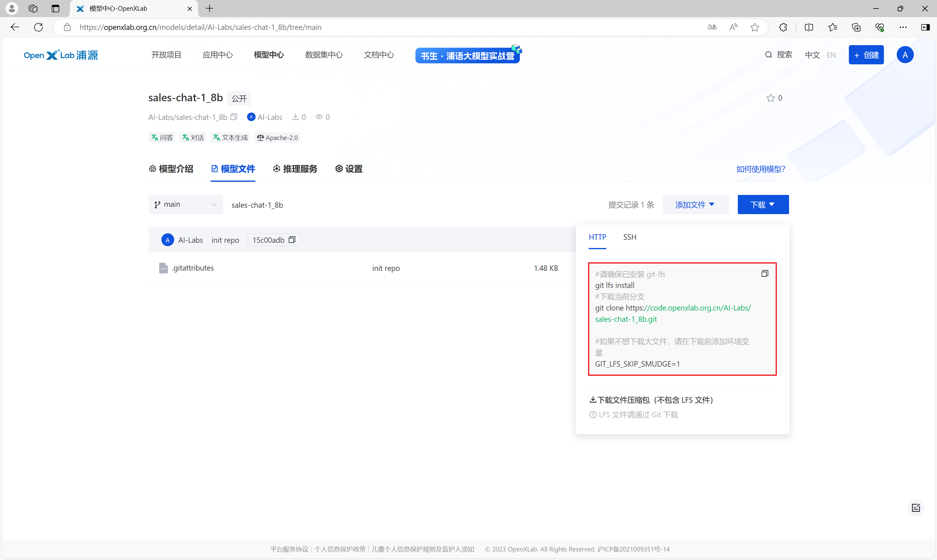This screenshot has height=560, width=937.
Task: Click the 文本生成 tag
Action: pyautogui.click(x=230, y=138)
